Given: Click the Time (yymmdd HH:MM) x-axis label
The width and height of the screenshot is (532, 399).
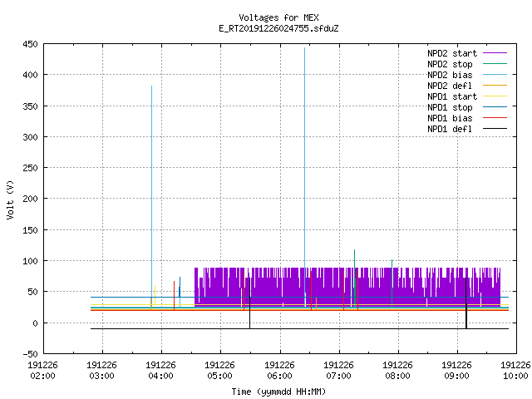Looking at the screenshot, I should (278, 392).
